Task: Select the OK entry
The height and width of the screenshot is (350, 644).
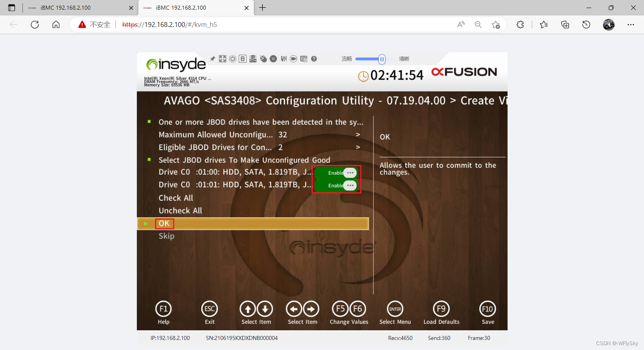Action: (x=253, y=223)
